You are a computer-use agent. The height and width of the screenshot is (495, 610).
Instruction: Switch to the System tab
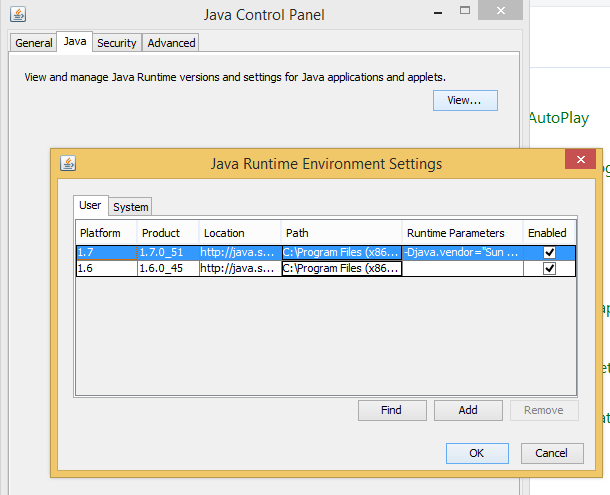click(130, 207)
